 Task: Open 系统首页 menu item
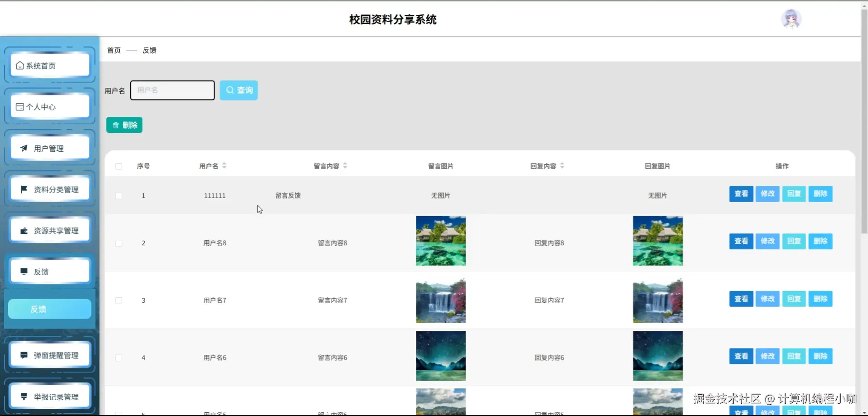tap(50, 66)
